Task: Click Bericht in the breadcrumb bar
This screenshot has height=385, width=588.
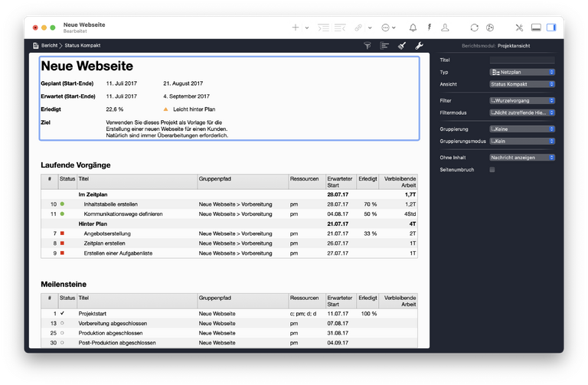Action: pos(54,46)
